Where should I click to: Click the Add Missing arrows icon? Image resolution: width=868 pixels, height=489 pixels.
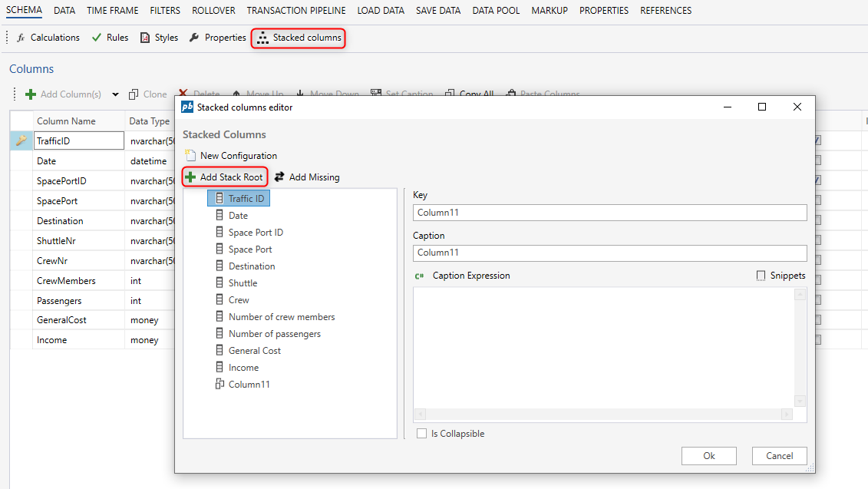pos(279,177)
